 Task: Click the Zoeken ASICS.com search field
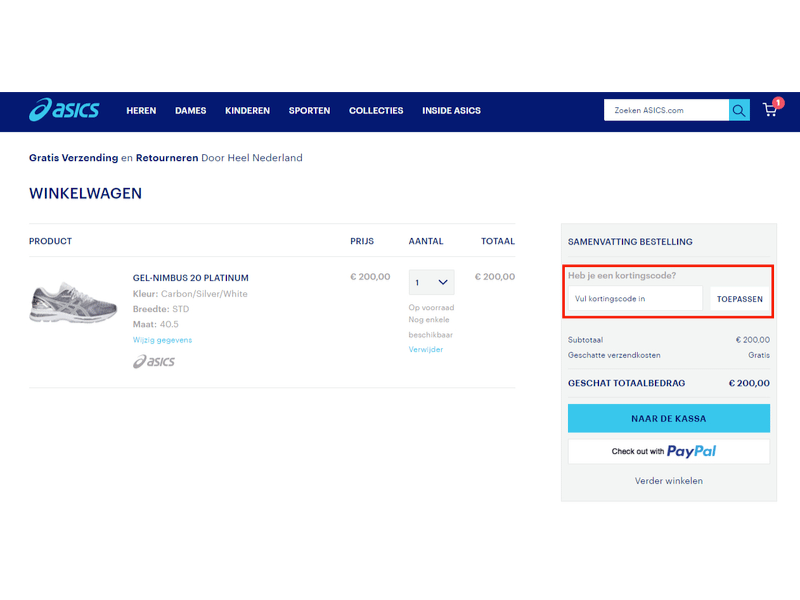666,110
